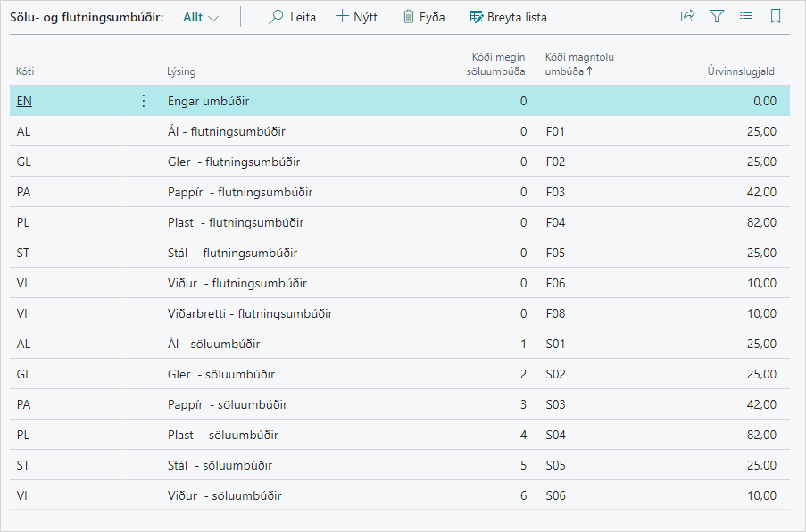806x532 pixels.
Task: Click the Lýsing column header
Action: pyautogui.click(x=181, y=71)
